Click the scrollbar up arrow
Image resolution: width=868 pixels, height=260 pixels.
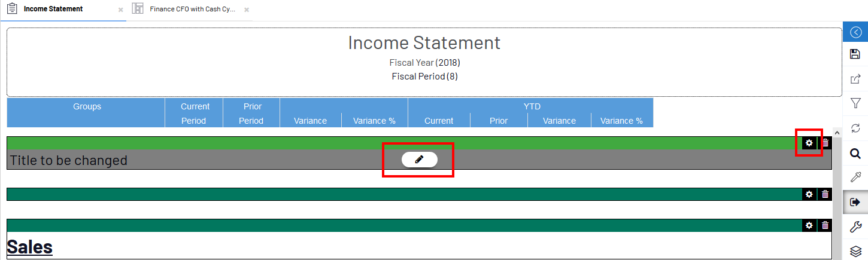(x=836, y=133)
